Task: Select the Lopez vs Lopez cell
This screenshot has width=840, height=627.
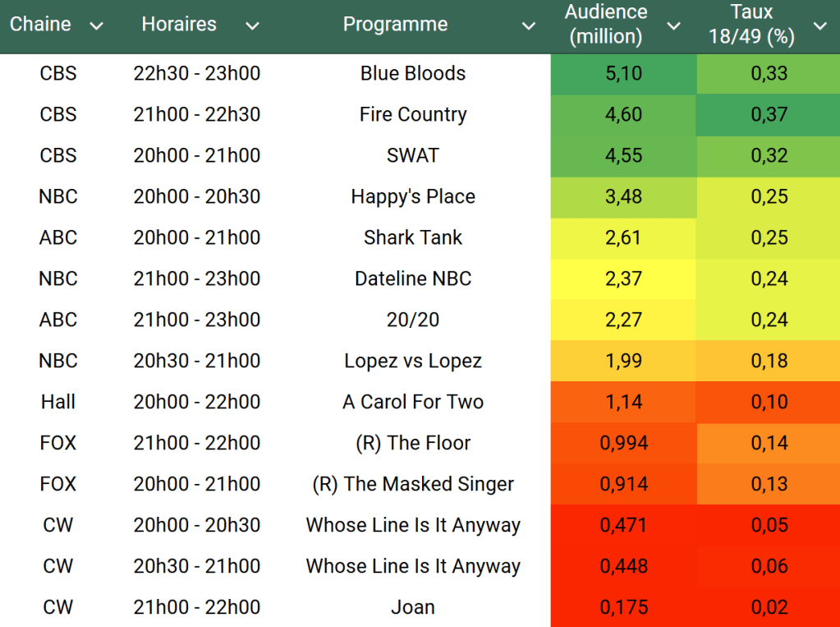Action: (413, 361)
